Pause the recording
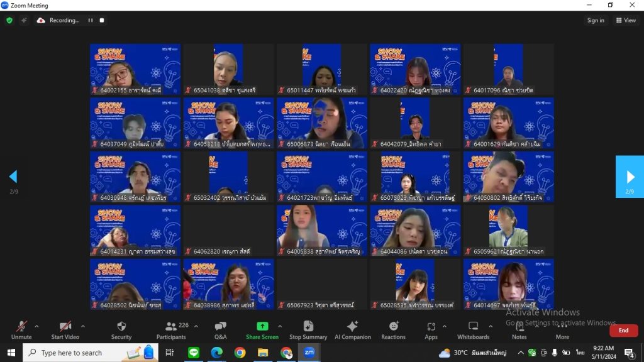The image size is (644, 362). click(x=91, y=20)
